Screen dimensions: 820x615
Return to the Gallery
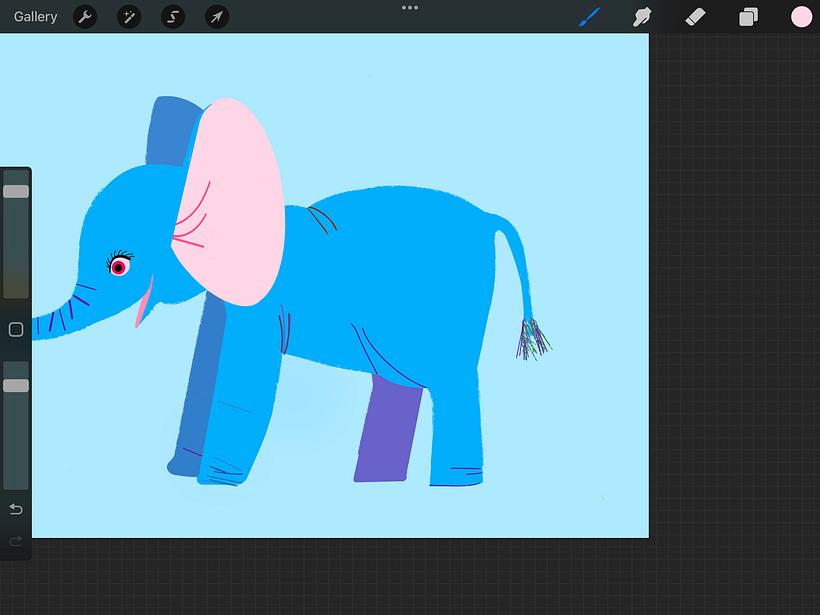click(x=36, y=17)
